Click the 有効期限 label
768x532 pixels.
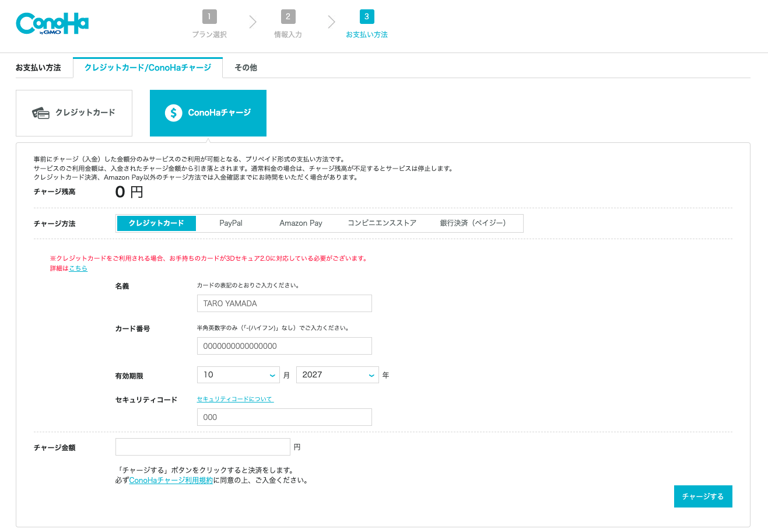tap(129, 376)
